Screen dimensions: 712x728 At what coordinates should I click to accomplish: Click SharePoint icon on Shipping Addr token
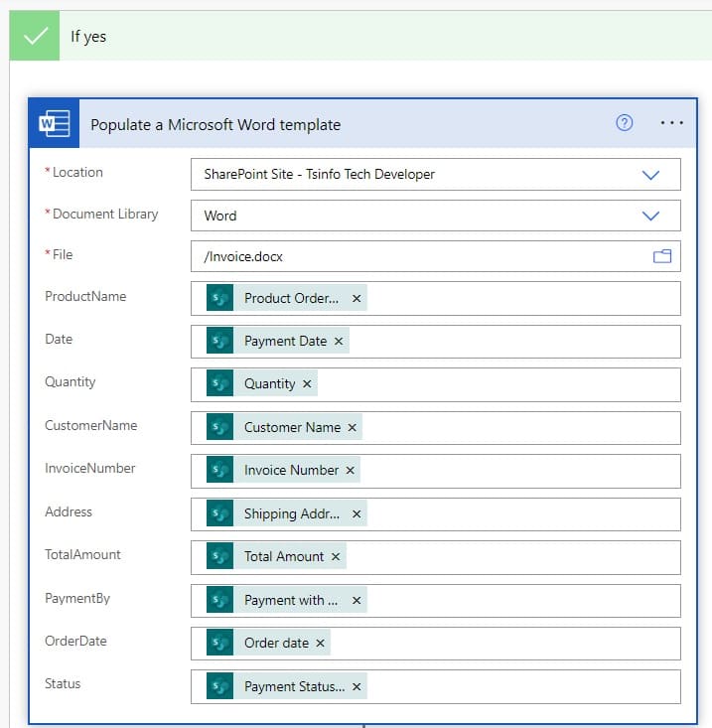[x=220, y=513]
